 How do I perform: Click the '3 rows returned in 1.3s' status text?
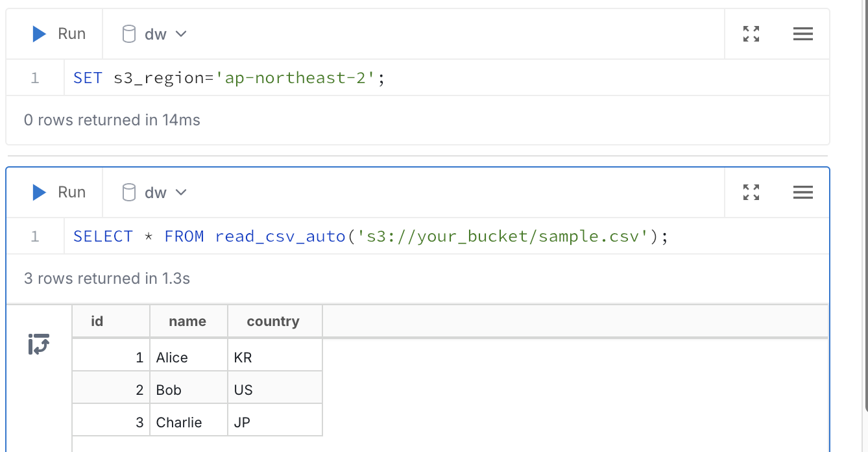(106, 278)
